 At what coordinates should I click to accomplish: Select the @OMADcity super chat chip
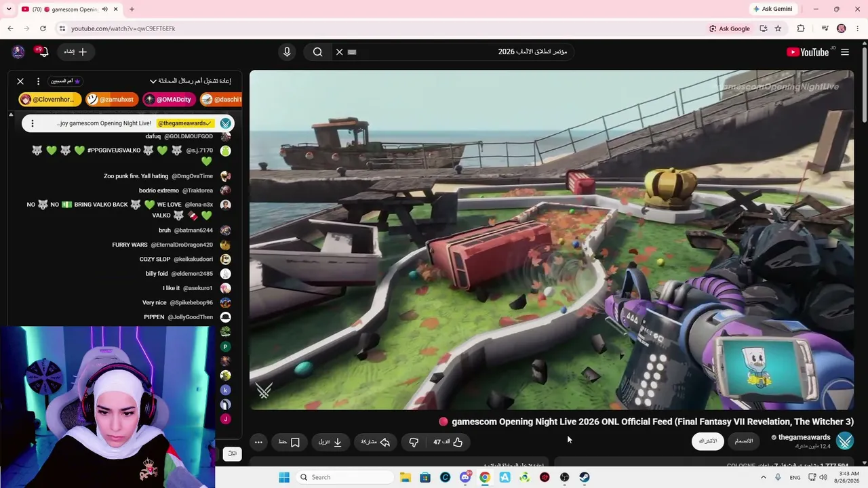[169, 100]
